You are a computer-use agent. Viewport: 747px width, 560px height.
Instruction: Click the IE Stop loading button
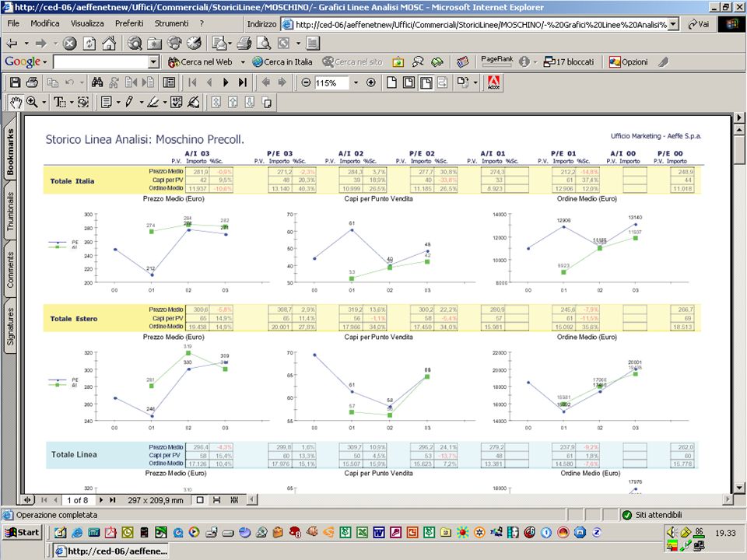69,44
